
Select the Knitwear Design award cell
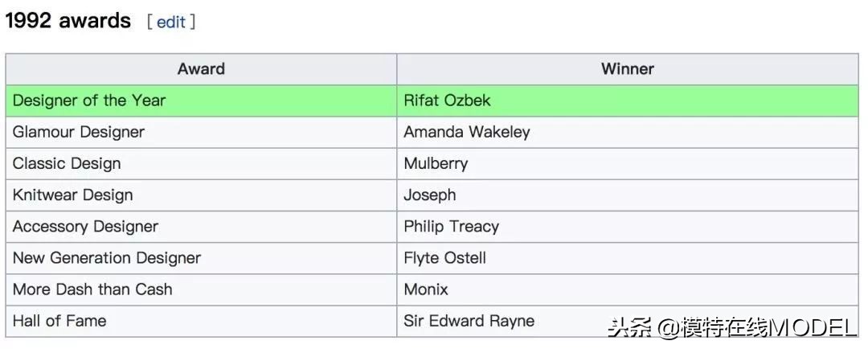click(72, 195)
